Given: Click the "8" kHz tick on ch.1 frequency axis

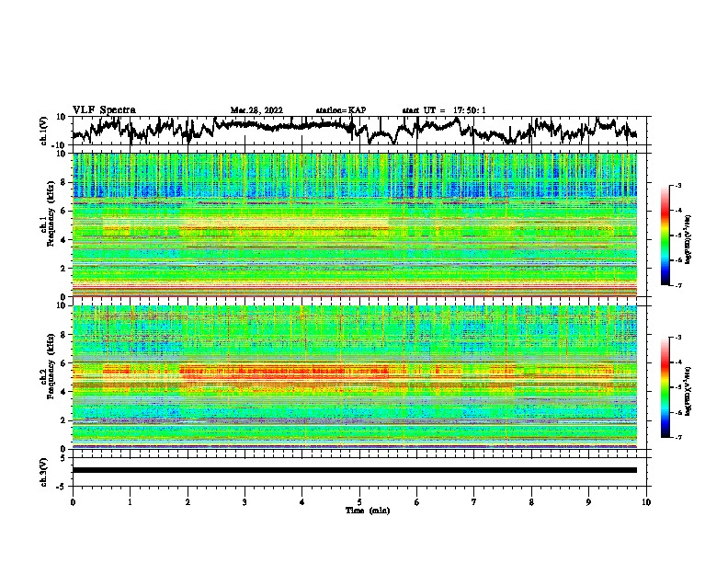Looking at the screenshot, I should (63, 182).
